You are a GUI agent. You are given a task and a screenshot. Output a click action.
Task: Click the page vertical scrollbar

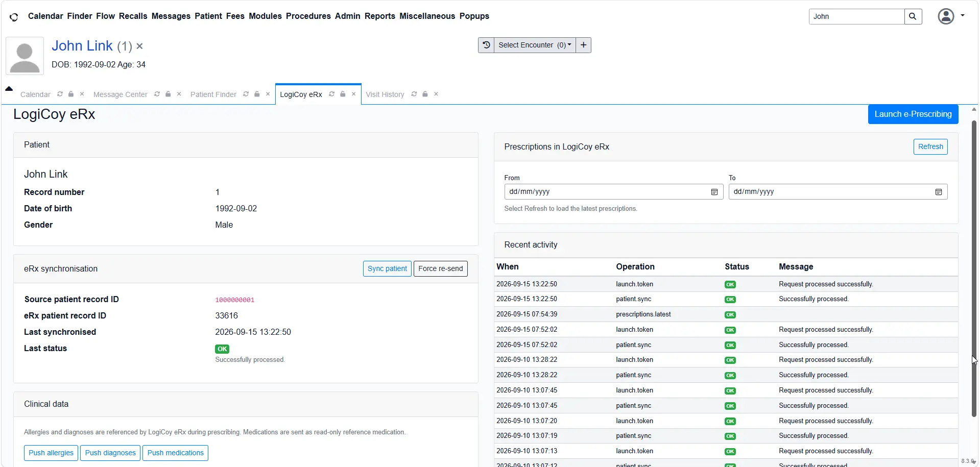[x=974, y=268]
